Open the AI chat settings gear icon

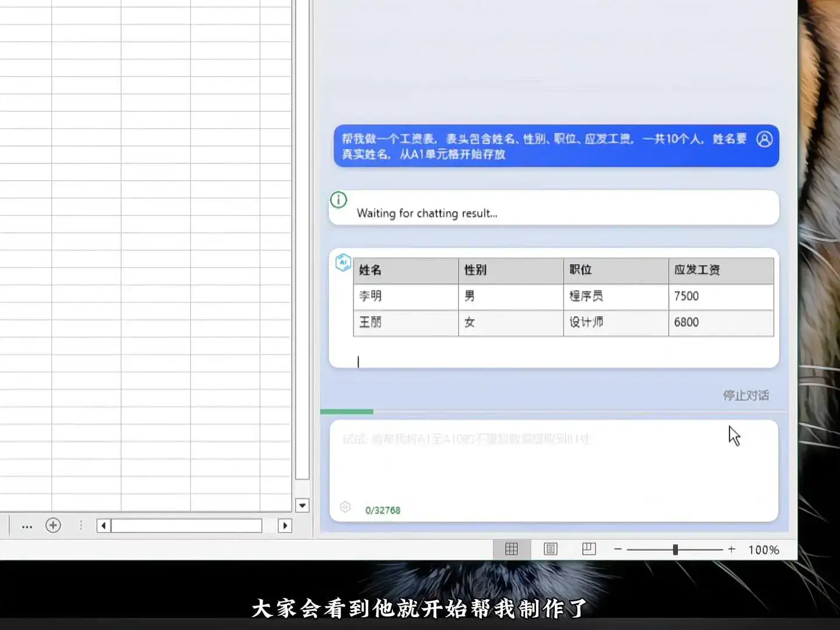pyautogui.click(x=345, y=507)
